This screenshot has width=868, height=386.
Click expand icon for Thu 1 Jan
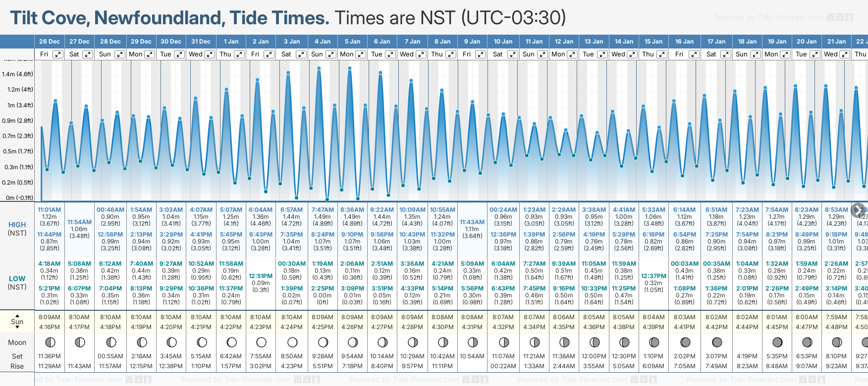pyautogui.click(x=239, y=54)
